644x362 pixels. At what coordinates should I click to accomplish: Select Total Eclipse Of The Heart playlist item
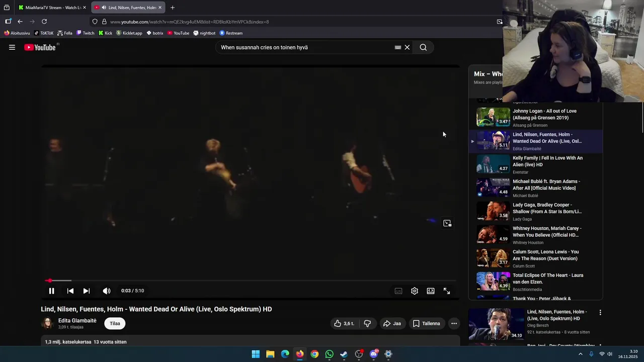[536, 282]
